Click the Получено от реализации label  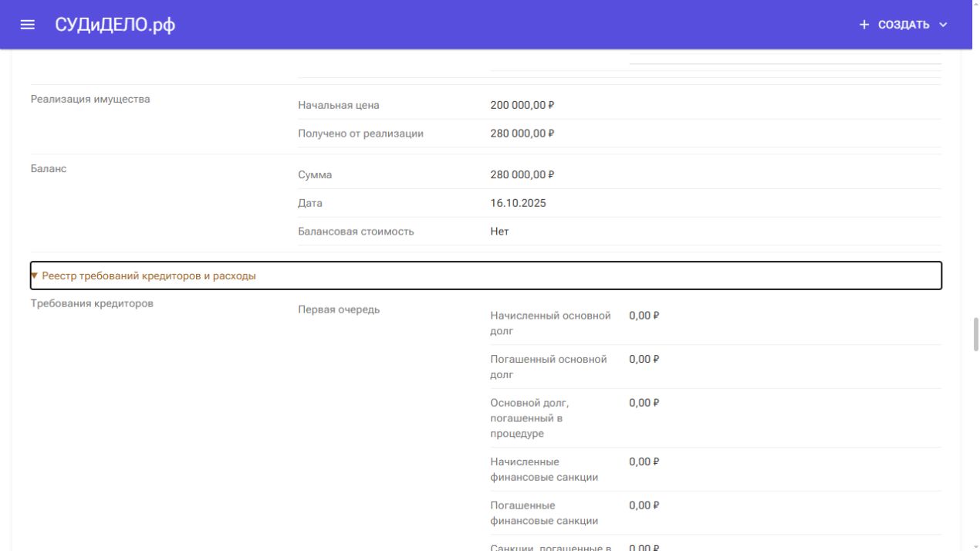pyautogui.click(x=360, y=134)
